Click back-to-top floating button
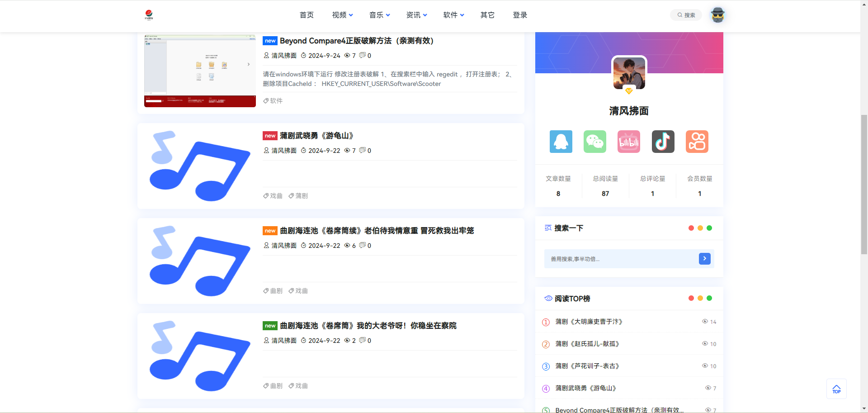The width and height of the screenshot is (868, 413). point(836,389)
